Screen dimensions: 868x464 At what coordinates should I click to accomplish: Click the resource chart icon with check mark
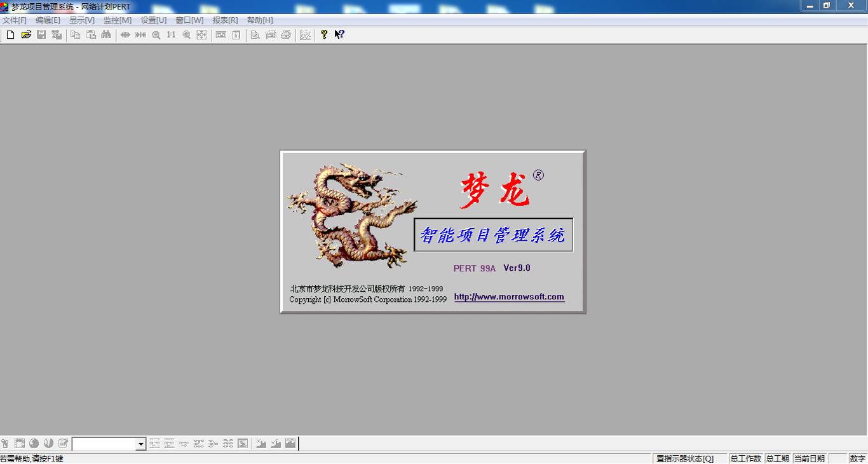pos(275,444)
